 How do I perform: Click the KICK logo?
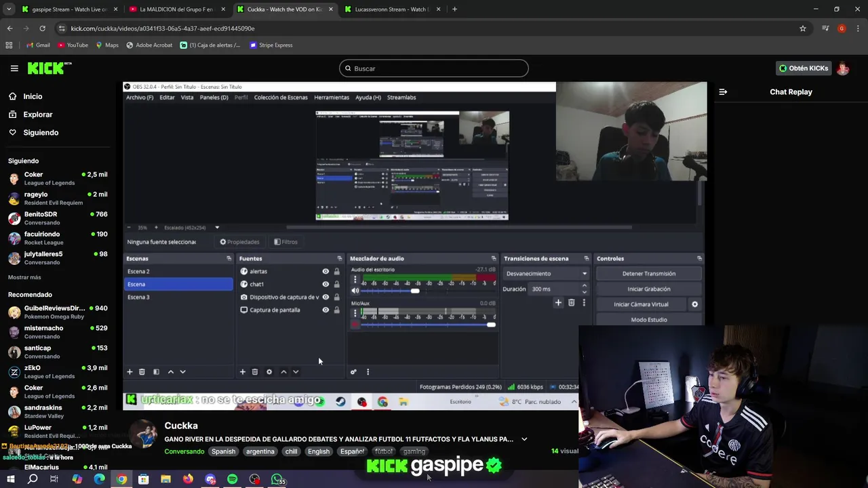[50, 68]
